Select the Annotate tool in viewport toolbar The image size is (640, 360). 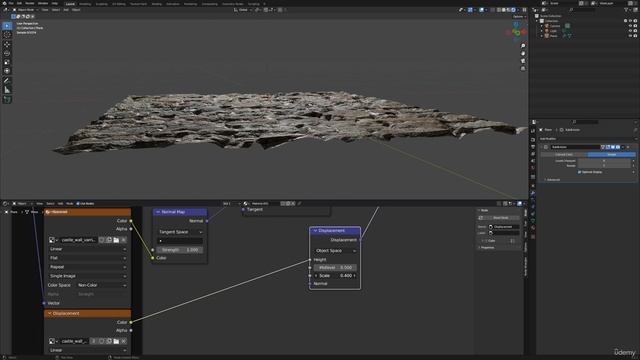pos(7,81)
